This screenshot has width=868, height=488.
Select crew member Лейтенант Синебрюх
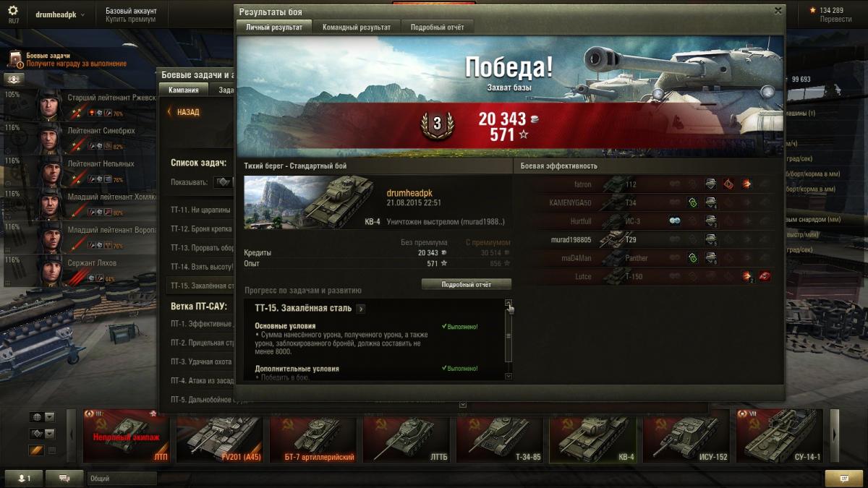80,137
